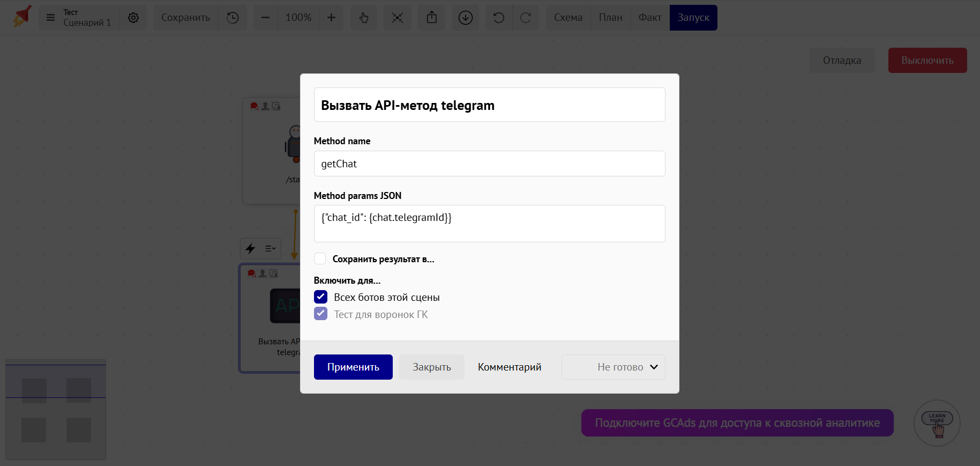Image resolution: width=980 pixels, height=466 pixels.
Task: Enable 'Сохранить результат в...' checkbox
Action: [320, 259]
